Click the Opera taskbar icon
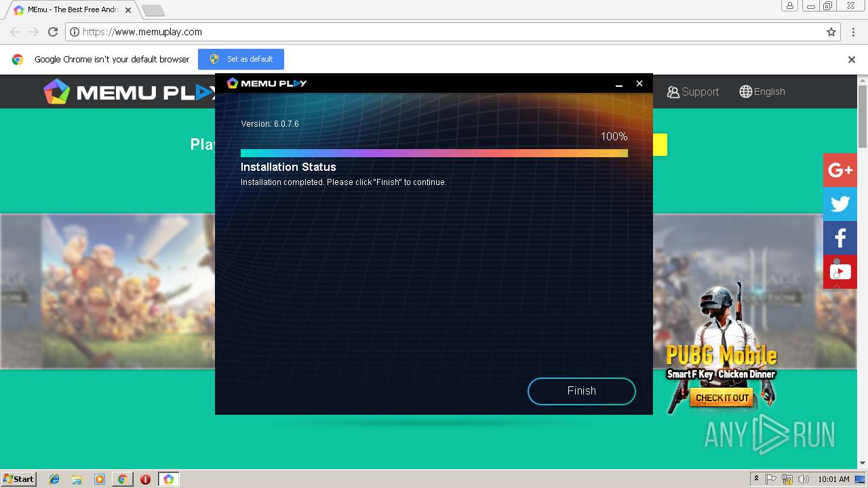The height and width of the screenshot is (488, 868). coord(145,479)
